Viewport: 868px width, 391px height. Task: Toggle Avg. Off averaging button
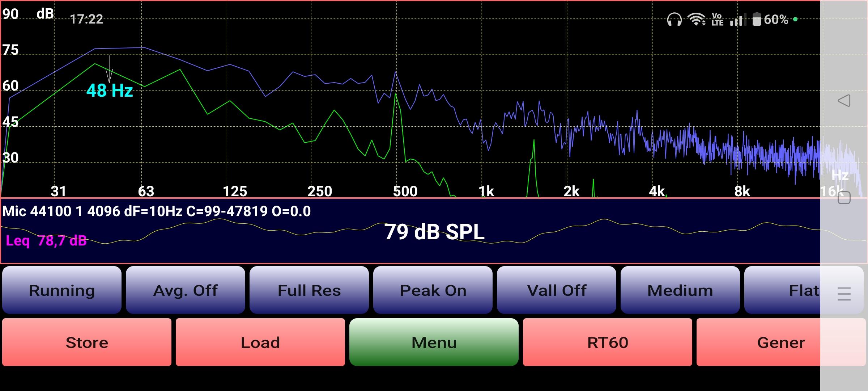coord(186,290)
